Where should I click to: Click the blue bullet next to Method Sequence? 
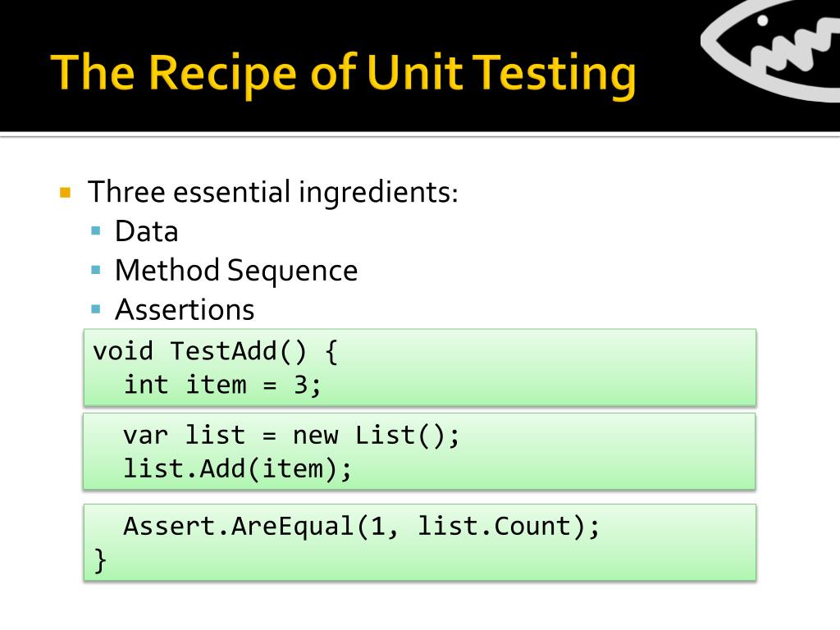pos(96,270)
